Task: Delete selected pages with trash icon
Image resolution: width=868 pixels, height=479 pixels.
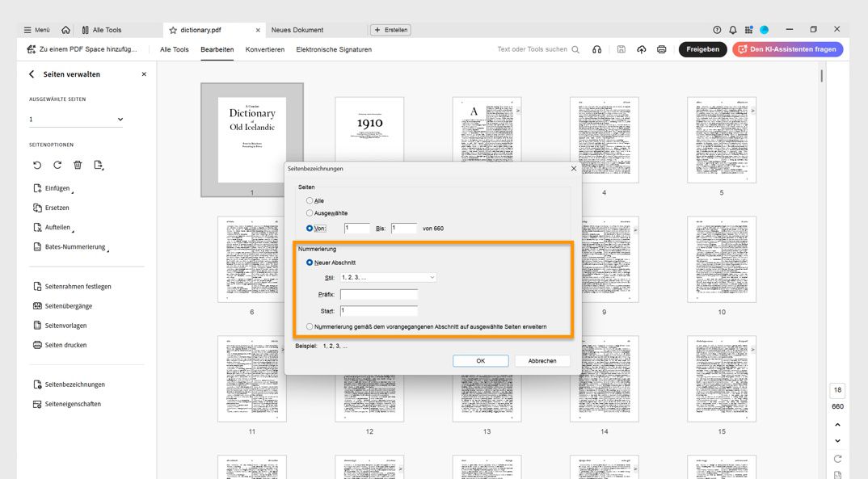Action: (78, 165)
